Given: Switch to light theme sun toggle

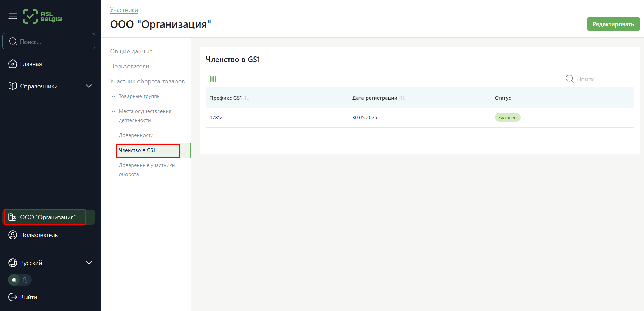Looking at the screenshot, I should pyautogui.click(x=14, y=280).
